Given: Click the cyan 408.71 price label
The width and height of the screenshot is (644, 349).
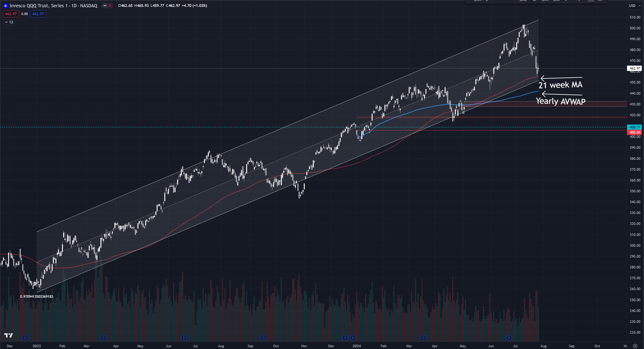Looking at the screenshot, I should (635, 127).
